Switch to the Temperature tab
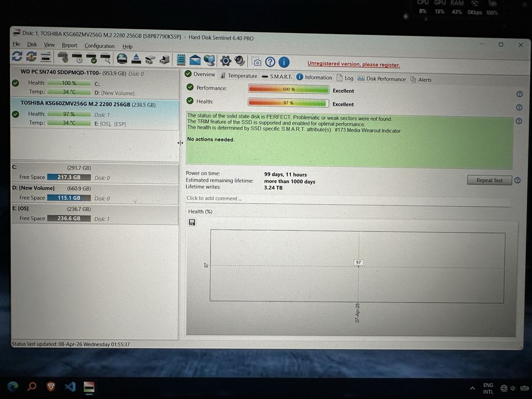Image resolution: width=532 pixels, height=399 pixels. [x=239, y=76]
